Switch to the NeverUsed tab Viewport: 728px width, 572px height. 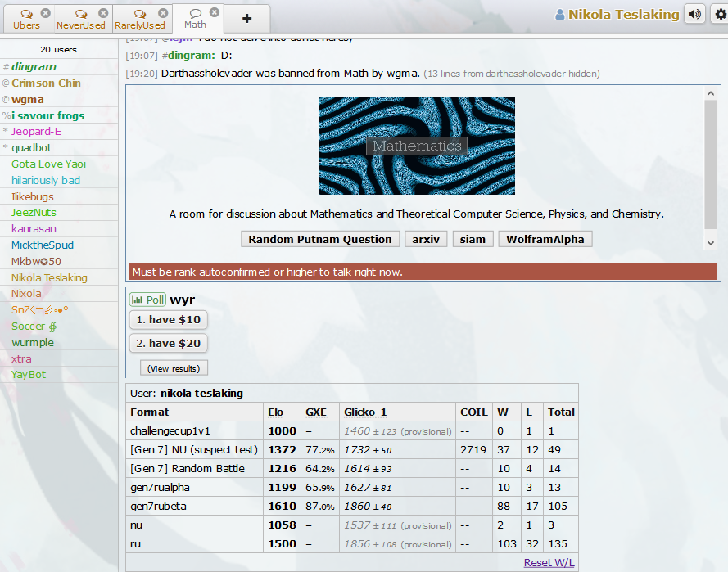pos(80,20)
